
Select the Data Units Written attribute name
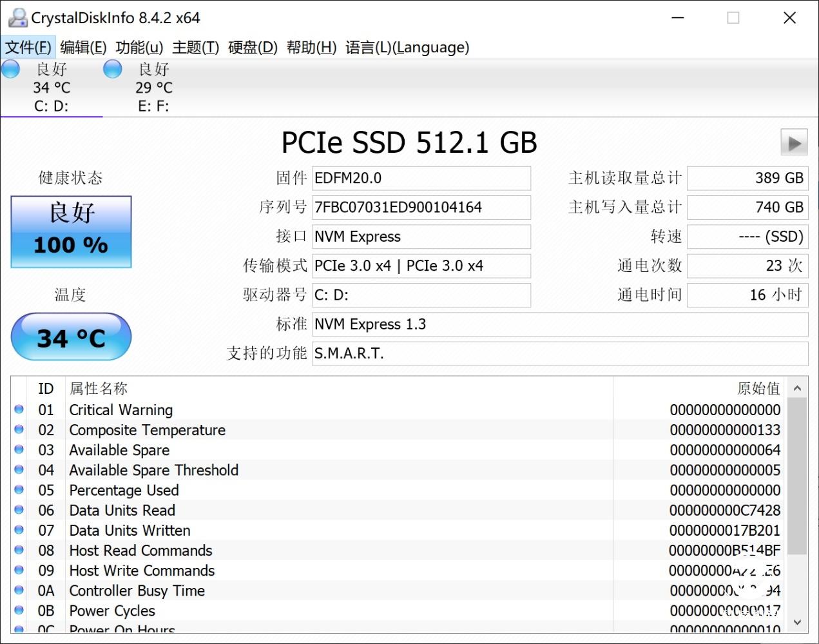point(130,531)
